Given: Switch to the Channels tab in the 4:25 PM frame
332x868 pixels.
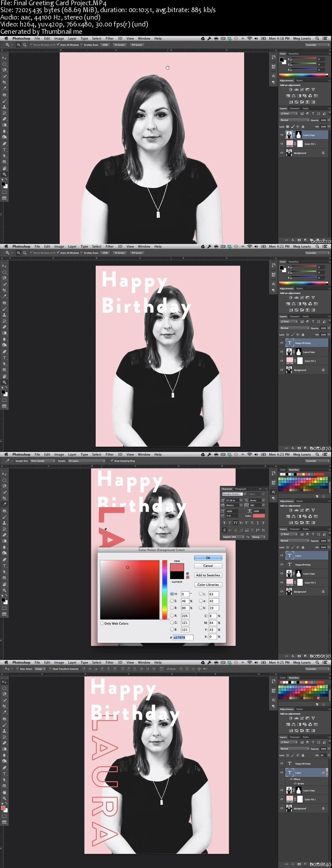Looking at the screenshot, I should coord(295,737).
